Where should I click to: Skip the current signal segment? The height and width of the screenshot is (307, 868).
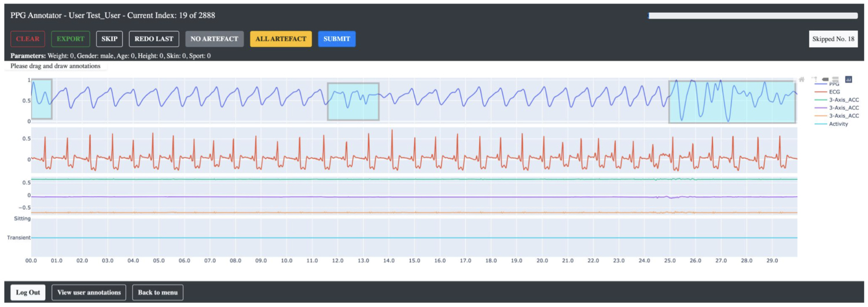(x=109, y=39)
